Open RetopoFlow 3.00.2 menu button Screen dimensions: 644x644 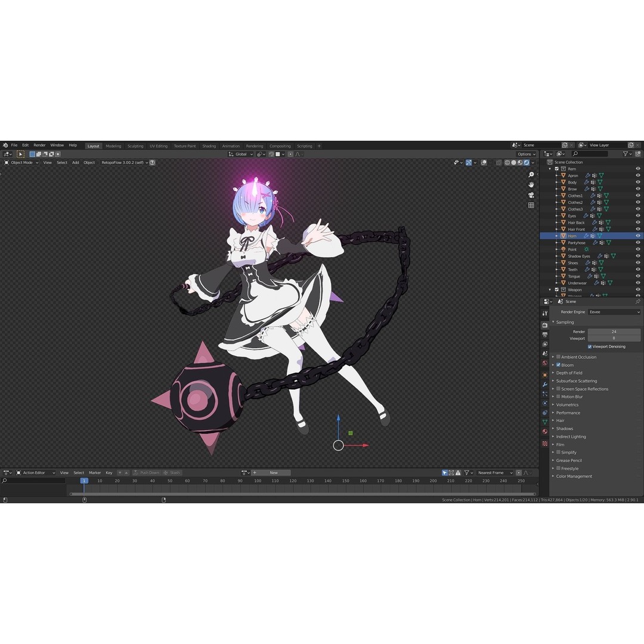point(125,163)
